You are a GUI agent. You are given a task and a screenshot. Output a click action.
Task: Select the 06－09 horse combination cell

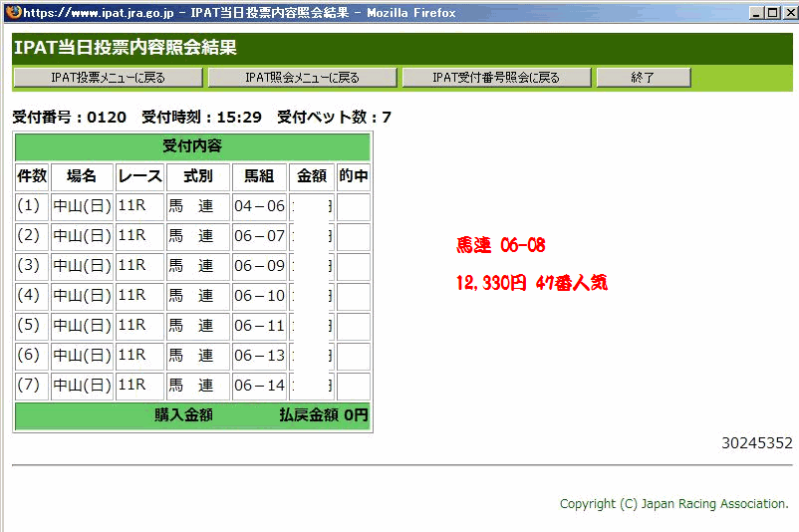[259, 267]
